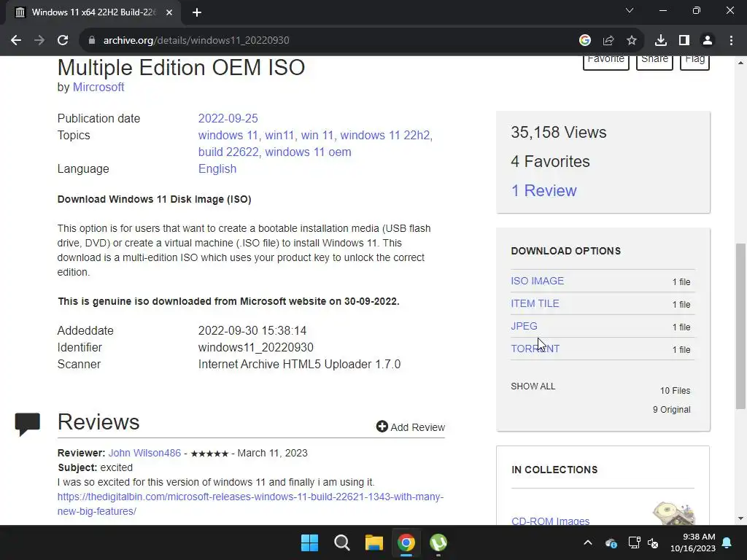
Task: Download the ISO IMAGE option
Action: 538,281
